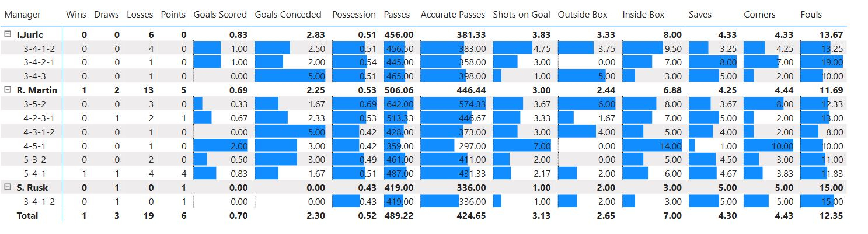The image size is (868, 234).
Task: Sort by the Goals Scored column header
Action: tap(220, 14)
